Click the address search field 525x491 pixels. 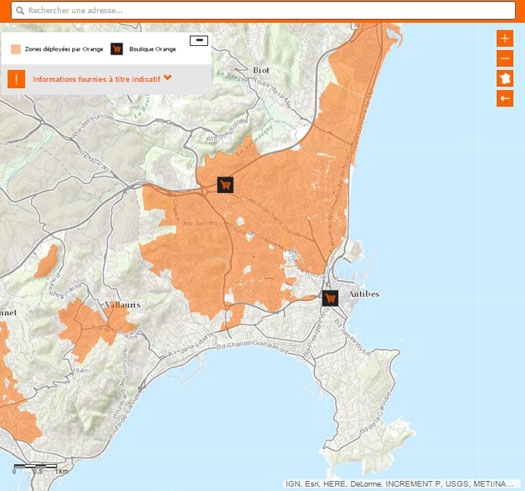coord(263,10)
